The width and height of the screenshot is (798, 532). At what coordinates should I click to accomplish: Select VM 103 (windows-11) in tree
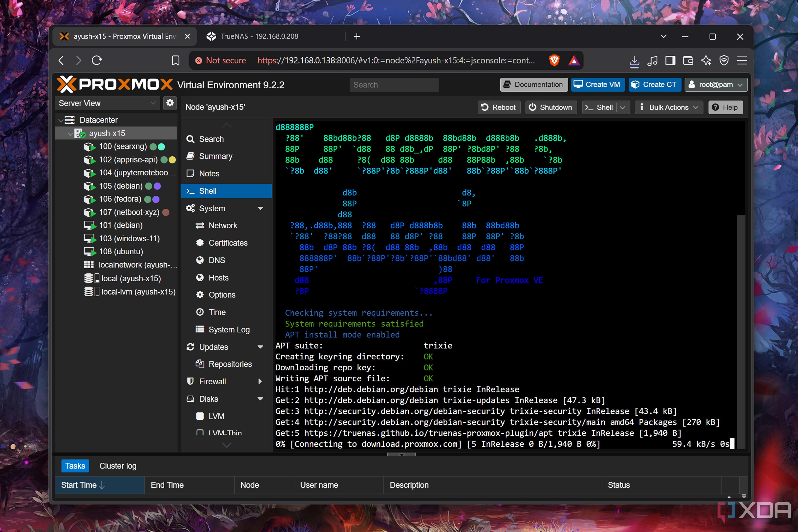tap(116, 238)
